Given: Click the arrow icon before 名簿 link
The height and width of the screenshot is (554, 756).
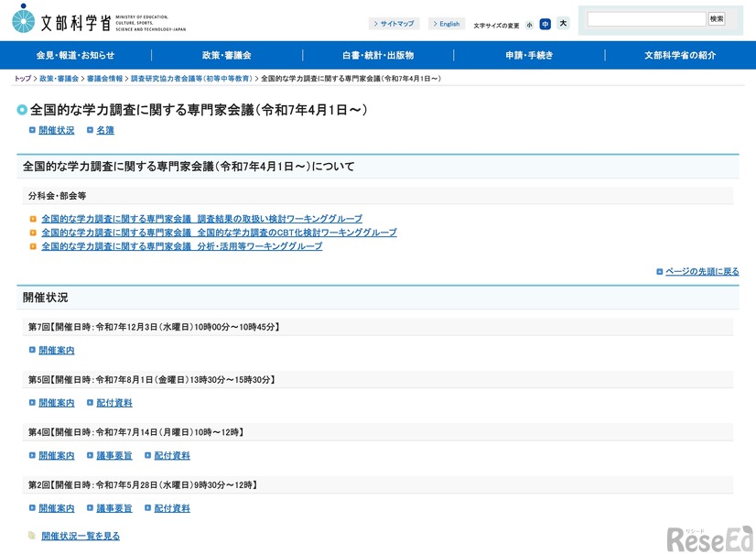Looking at the screenshot, I should pyautogui.click(x=90, y=130).
